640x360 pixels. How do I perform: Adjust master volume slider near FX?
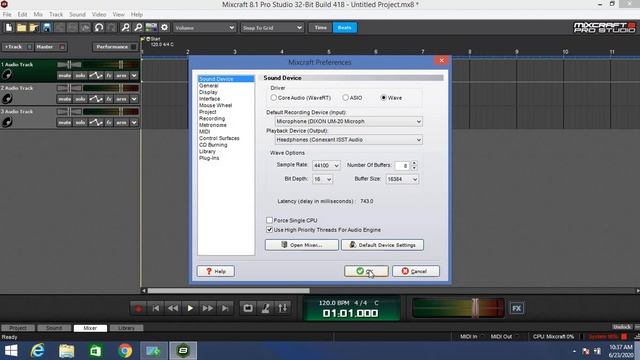click(x=475, y=308)
